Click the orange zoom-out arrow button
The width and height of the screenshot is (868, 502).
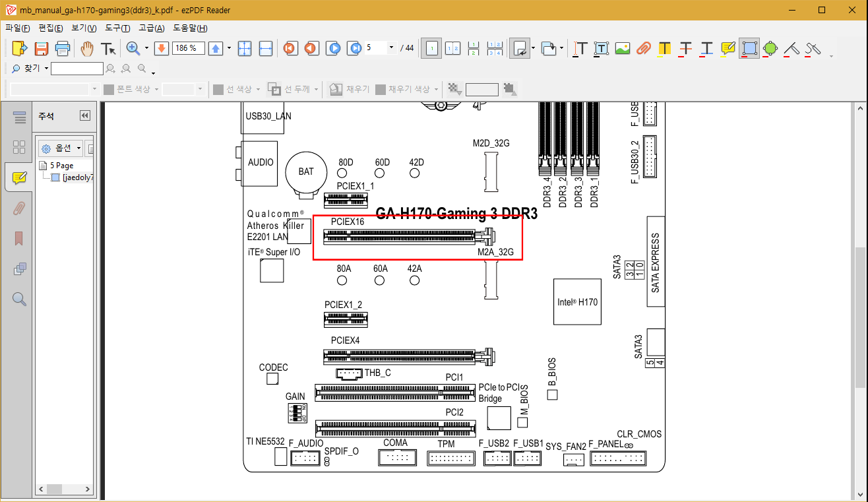click(x=162, y=48)
